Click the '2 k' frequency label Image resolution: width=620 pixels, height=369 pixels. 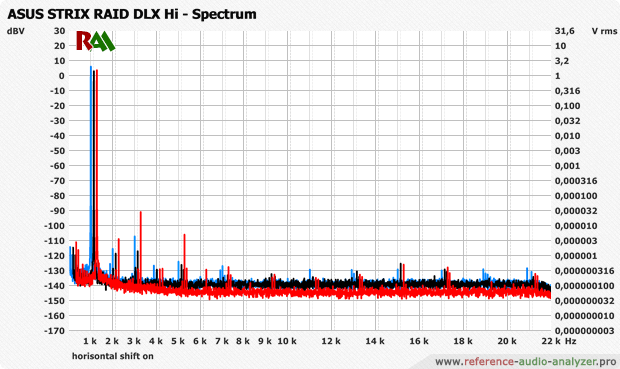(112, 341)
